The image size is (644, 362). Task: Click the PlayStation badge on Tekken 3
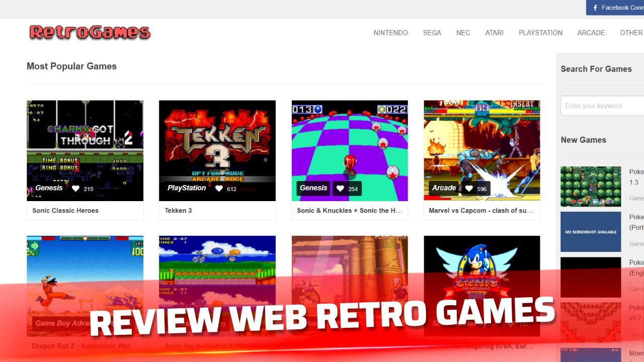(187, 188)
